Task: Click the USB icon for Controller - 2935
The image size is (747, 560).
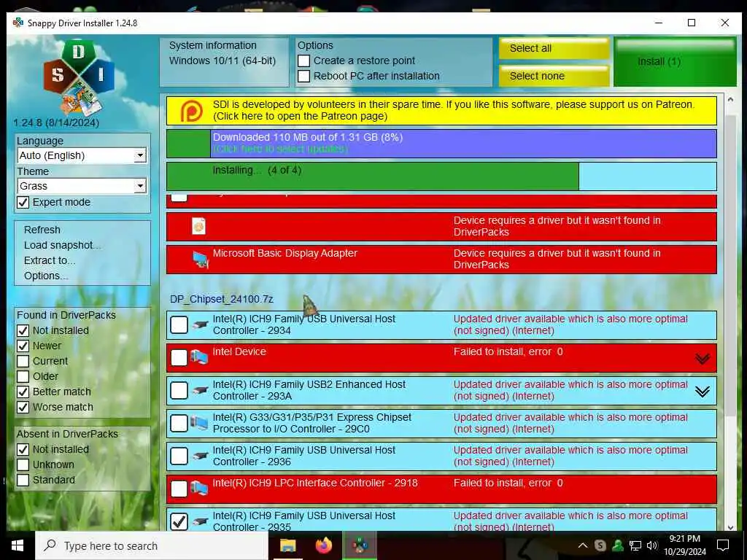Action: [200, 521]
